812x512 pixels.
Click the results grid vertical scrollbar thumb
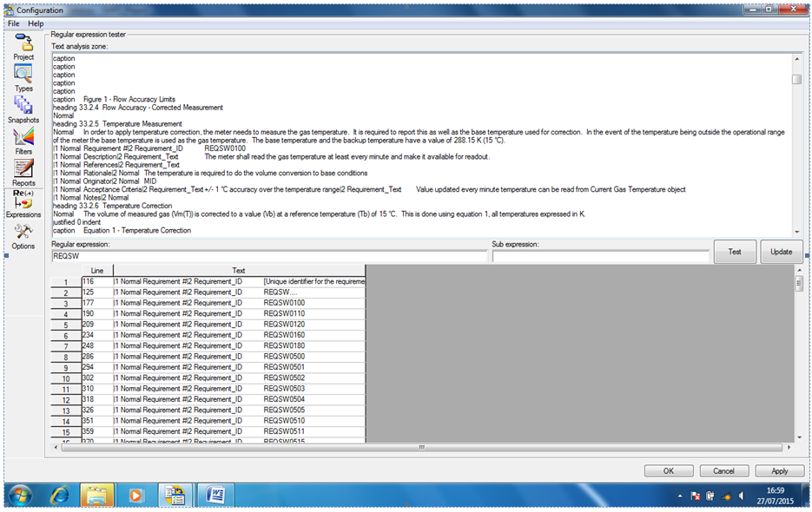(799, 283)
